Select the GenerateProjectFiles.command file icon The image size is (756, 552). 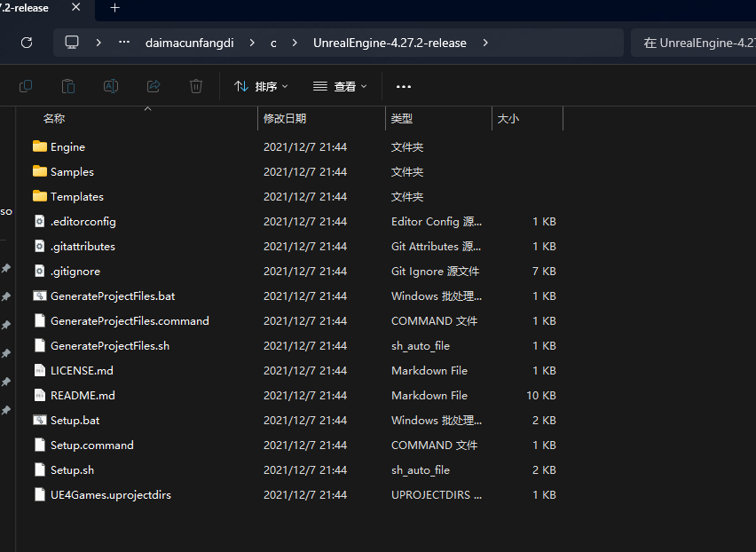point(40,320)
